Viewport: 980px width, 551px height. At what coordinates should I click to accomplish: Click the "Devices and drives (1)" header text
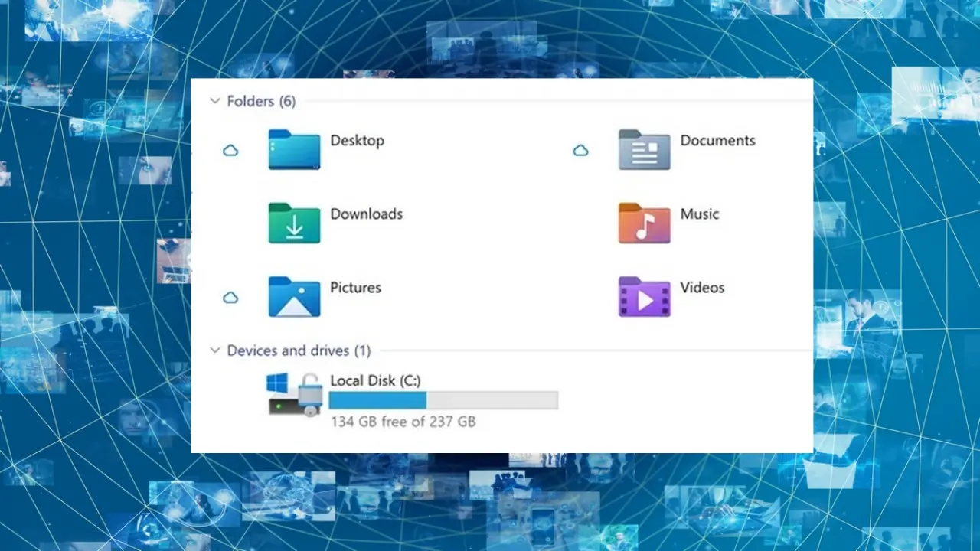pos(299,350)
